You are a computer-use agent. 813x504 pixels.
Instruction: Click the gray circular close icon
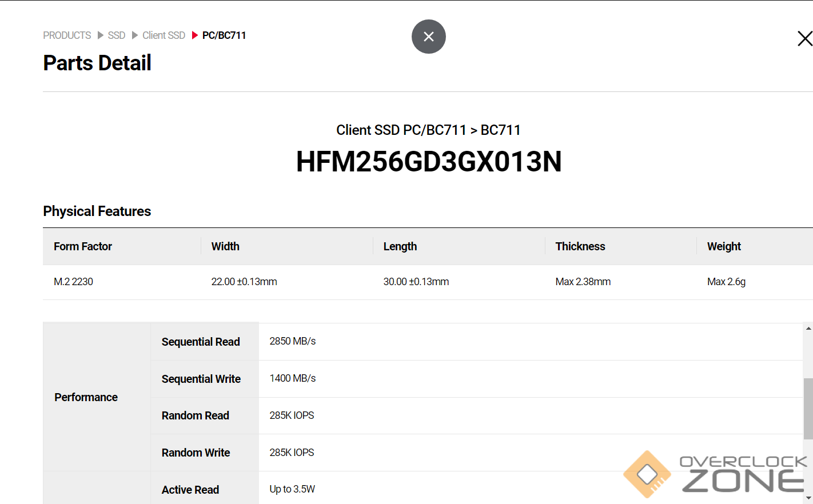click(x=428, y=37)
